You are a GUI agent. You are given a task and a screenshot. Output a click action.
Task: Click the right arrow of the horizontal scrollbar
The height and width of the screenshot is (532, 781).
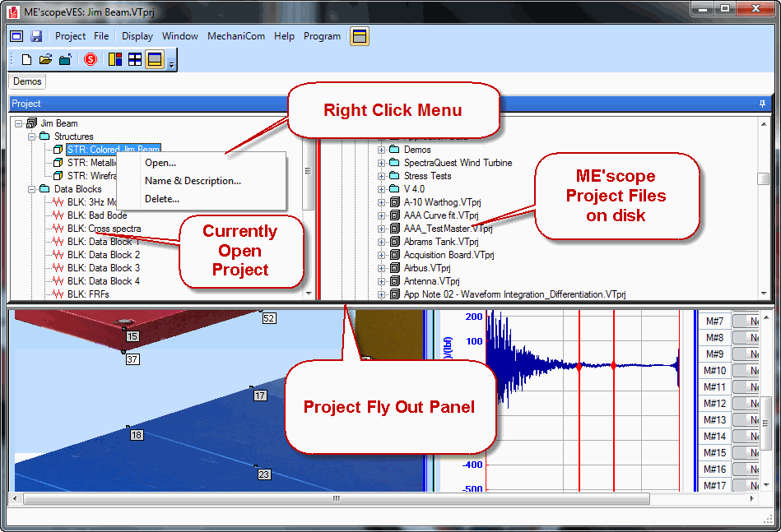coord(751,498)
